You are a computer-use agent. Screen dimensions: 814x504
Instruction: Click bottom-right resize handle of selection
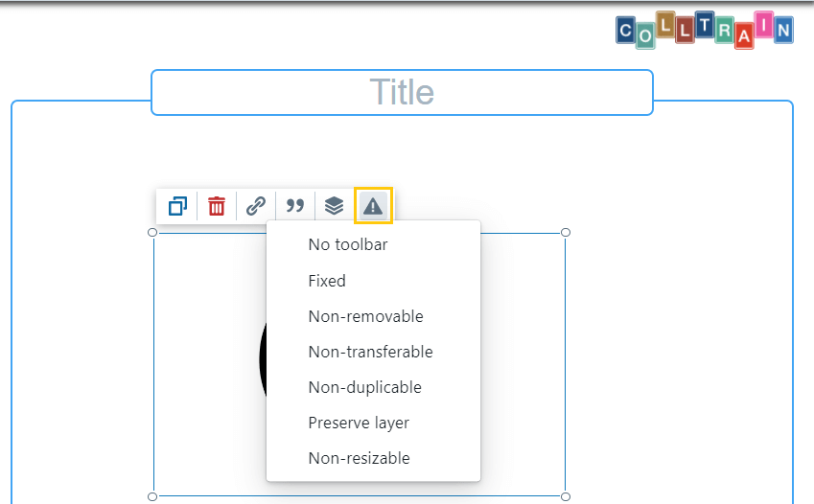(566, 496)
